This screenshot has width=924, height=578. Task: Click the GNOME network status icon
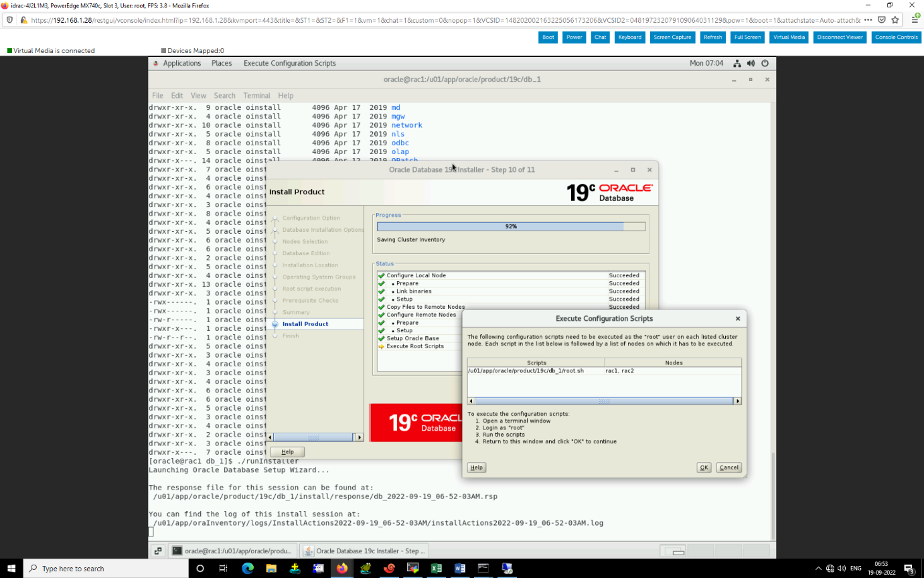pyautogui.click(x=737, y=64)
